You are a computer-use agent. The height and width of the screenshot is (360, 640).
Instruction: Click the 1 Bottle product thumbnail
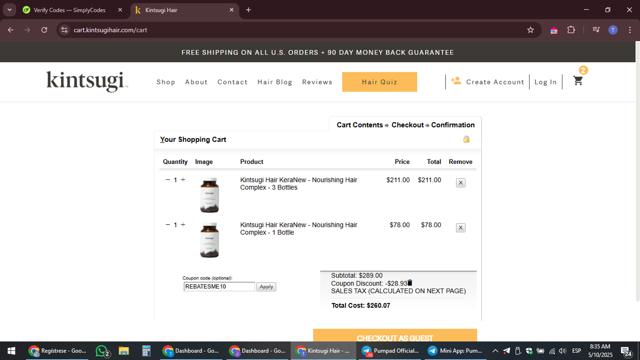[209, 240]
